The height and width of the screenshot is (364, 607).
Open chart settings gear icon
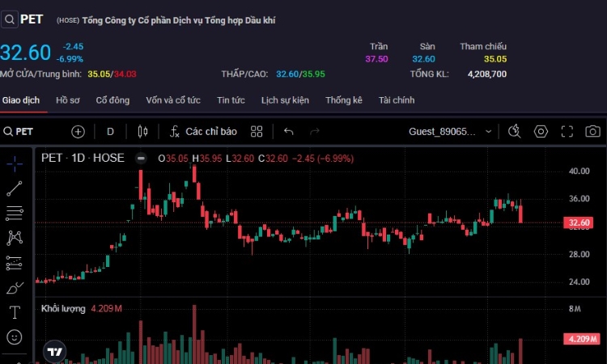541,131
